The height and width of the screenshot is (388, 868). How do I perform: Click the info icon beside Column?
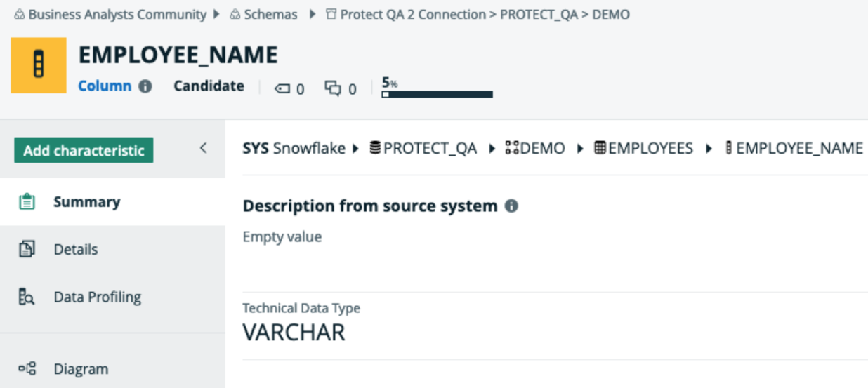(x=145, y=86)
